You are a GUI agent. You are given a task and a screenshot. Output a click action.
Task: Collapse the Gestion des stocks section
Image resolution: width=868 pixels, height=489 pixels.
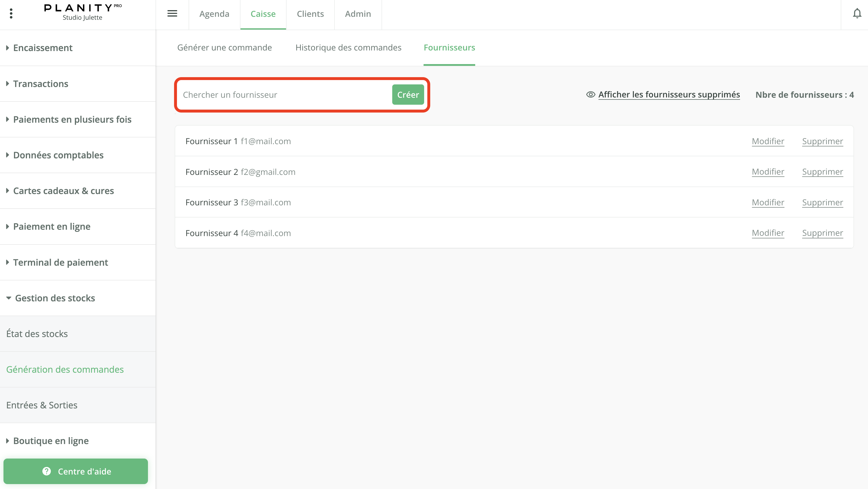pyautogui.click(x=55, y=298)
